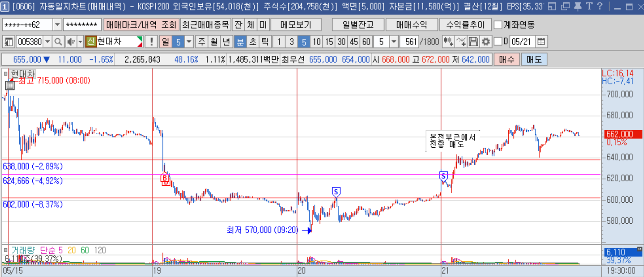
Task: Select 10-minute interval
Action: click(x=317, y=42)
